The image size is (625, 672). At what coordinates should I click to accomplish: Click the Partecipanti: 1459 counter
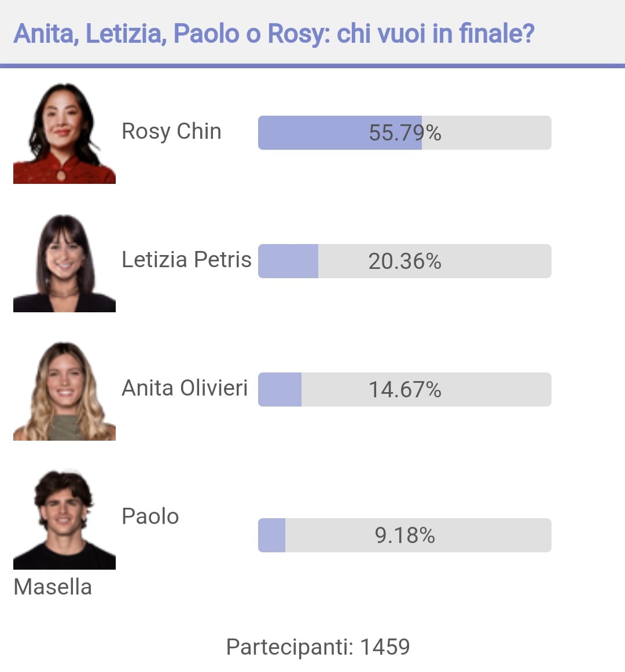tap(318, 647)
